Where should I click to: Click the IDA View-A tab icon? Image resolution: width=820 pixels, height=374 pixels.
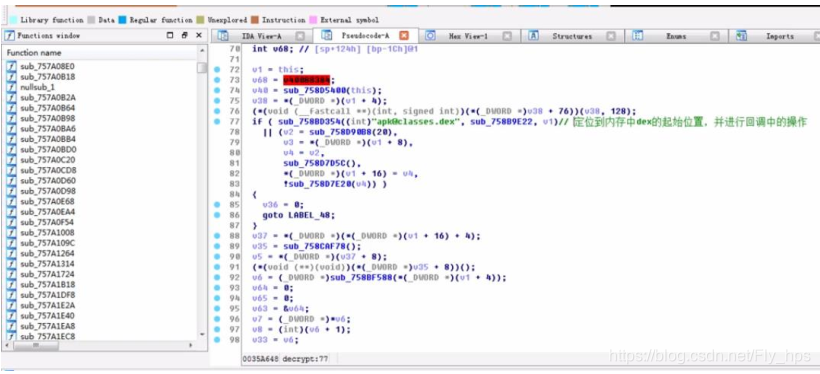(x=223, y=36)
